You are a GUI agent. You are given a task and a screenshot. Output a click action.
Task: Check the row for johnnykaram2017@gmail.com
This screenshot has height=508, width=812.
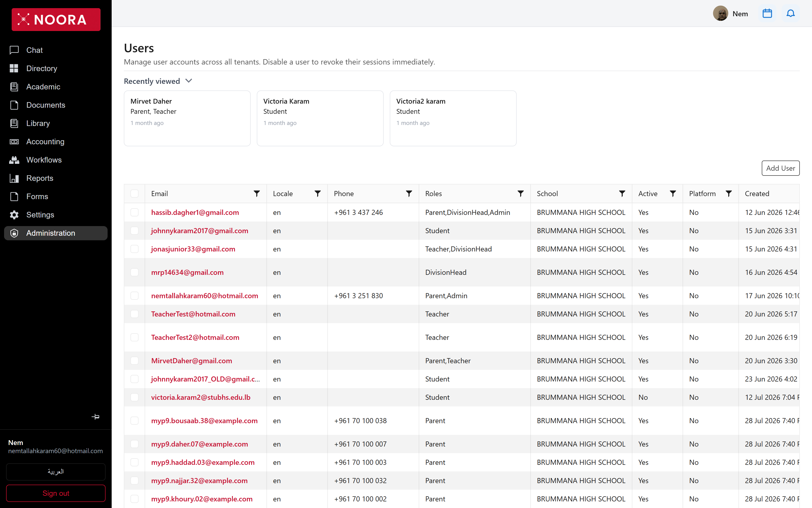[134, 231]
